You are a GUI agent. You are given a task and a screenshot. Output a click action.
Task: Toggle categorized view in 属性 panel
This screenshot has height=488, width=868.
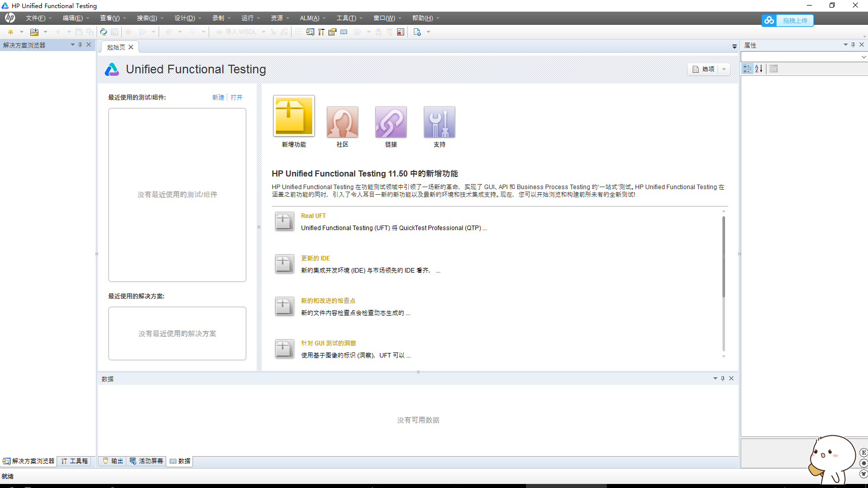coord(747,69)
